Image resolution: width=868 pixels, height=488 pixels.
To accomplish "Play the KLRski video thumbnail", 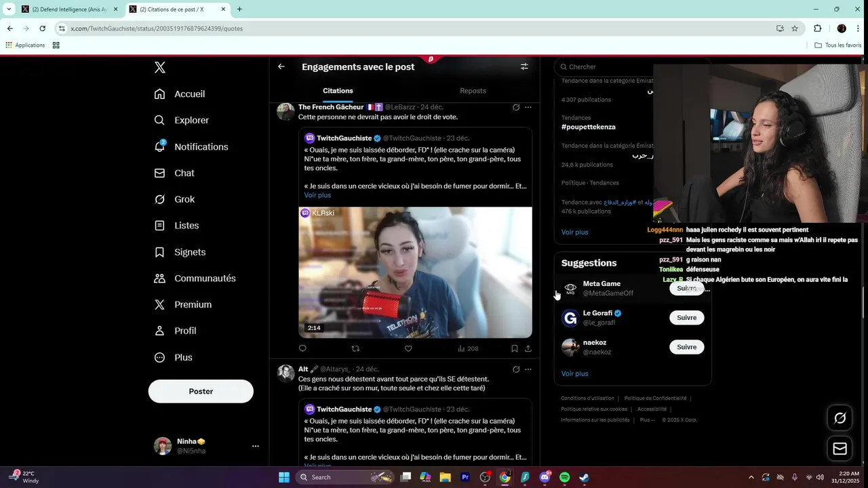I will pyautogui.click(x=416, y=272).
